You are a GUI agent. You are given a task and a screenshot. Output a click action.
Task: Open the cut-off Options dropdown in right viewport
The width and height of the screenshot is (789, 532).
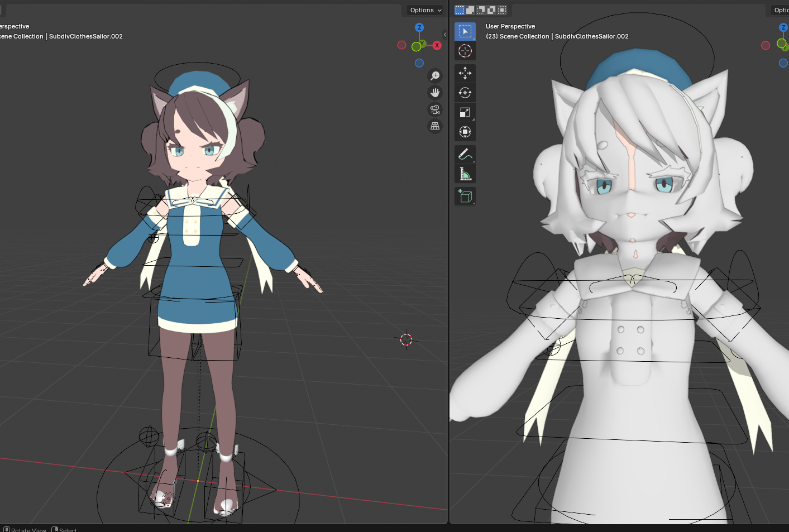click(780, 10)
